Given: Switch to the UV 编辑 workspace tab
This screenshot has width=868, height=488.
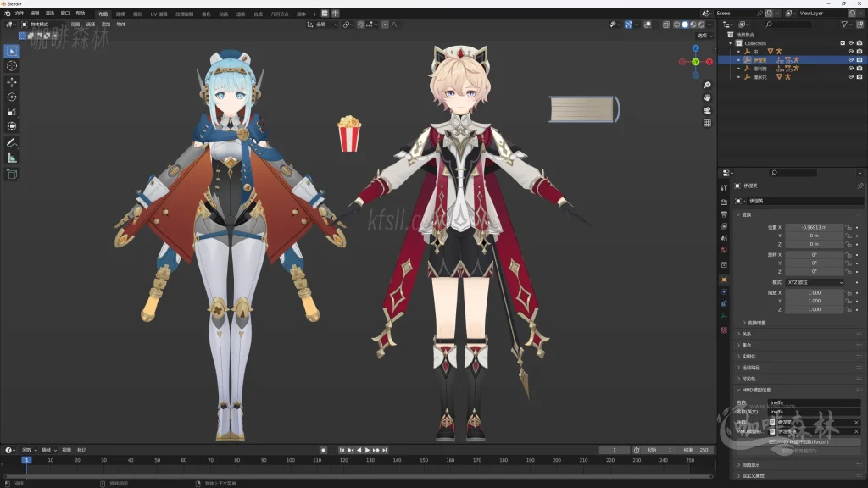Looking at the screenshot, I should tap(159, 14).
